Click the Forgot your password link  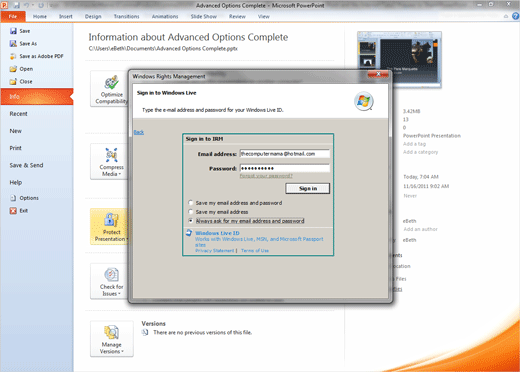click(x=266, y=176)
